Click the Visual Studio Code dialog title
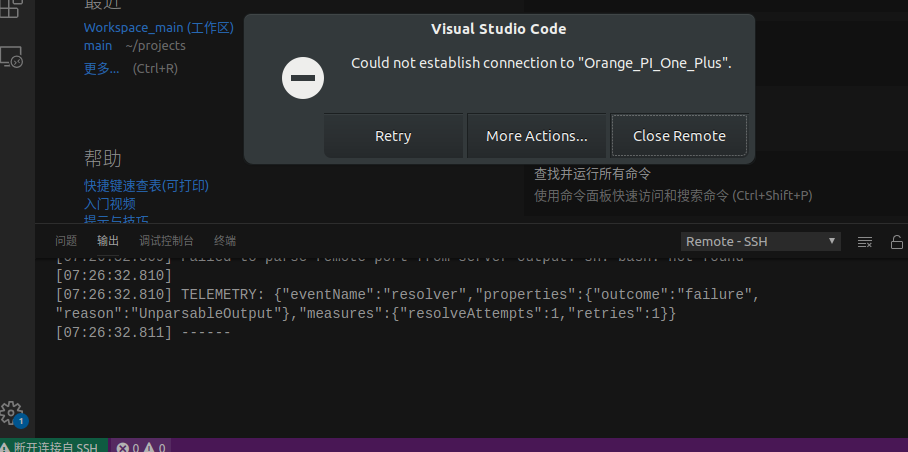The width and height of the screenshot is (908, 452). (x=499, y=28)
